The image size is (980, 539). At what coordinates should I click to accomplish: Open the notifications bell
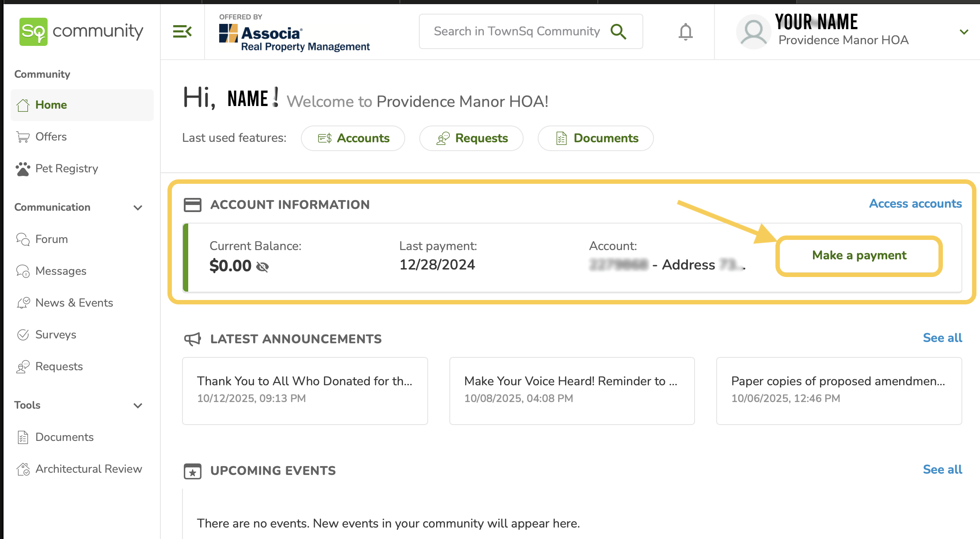click(685, 31)
